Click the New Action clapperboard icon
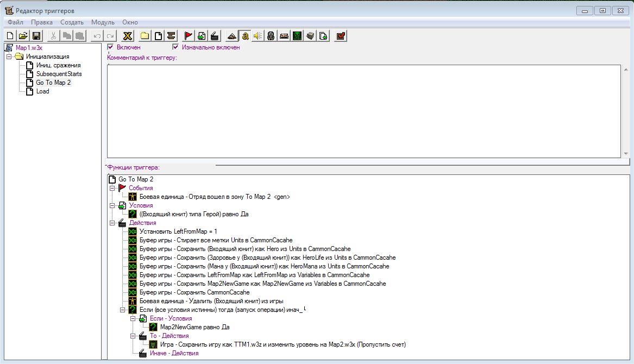 [215, 36]
